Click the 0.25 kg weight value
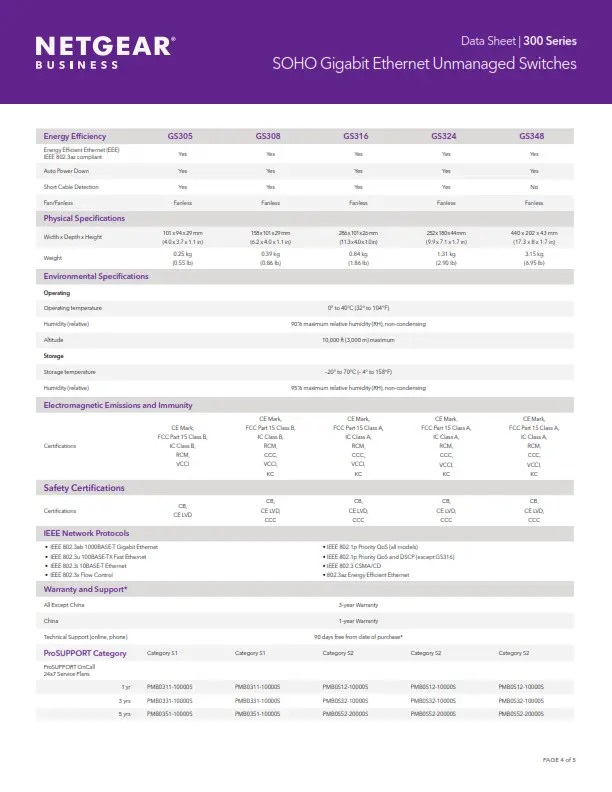This screenshot has height=792, width=612. (x=182, y=254)
